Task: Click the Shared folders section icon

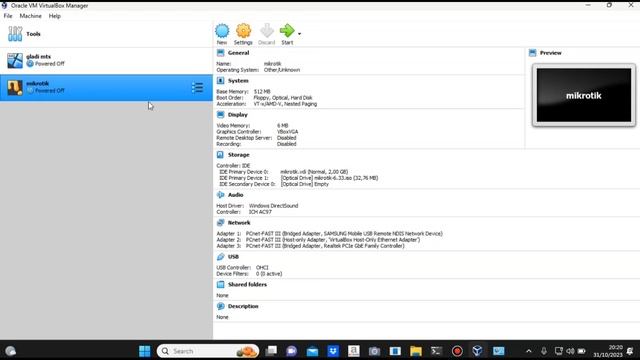Action: (x=220, y=284)
